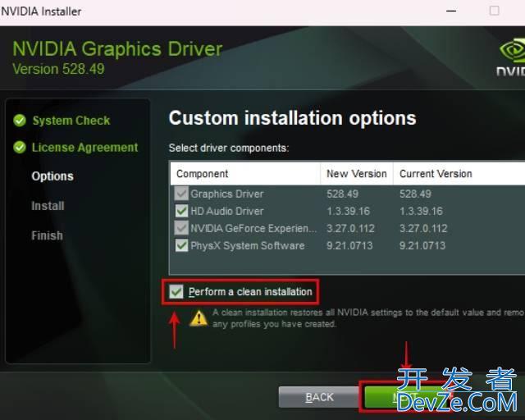Toggle the Graphics Driver component checkbox

(181, 194)
